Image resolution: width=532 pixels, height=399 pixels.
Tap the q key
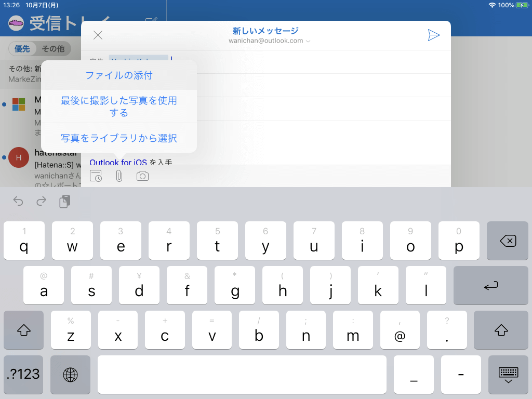click(24, 241)
